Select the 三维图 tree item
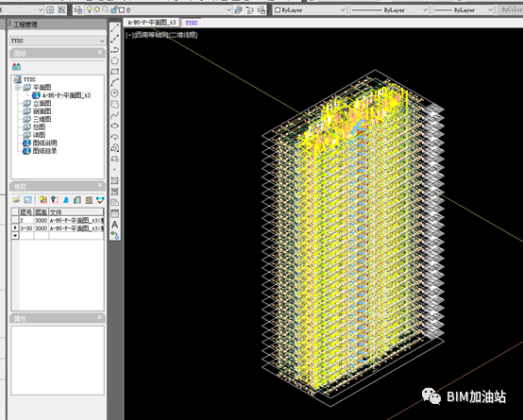The image size is (523, 420). click(42, 120)
